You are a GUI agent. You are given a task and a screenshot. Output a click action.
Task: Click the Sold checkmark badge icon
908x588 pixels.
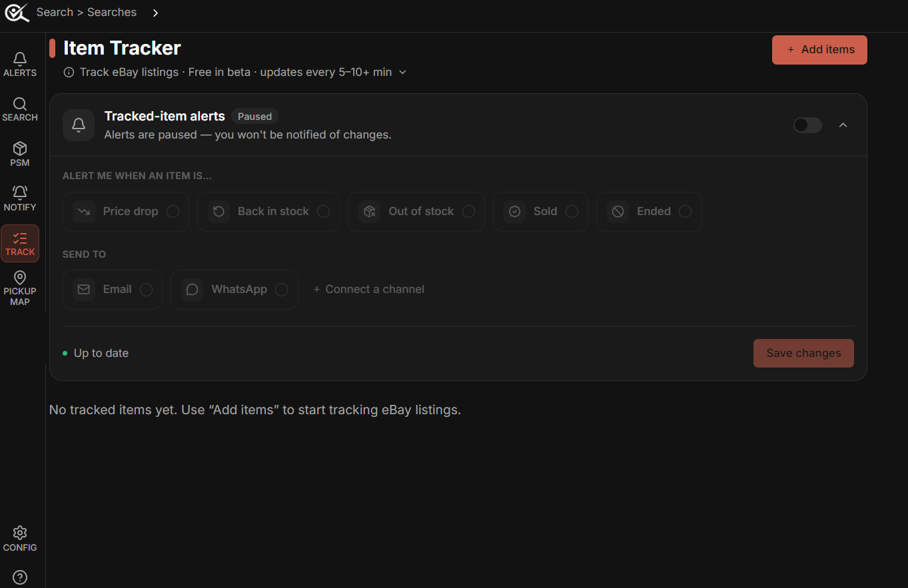(x=514, y=212)
